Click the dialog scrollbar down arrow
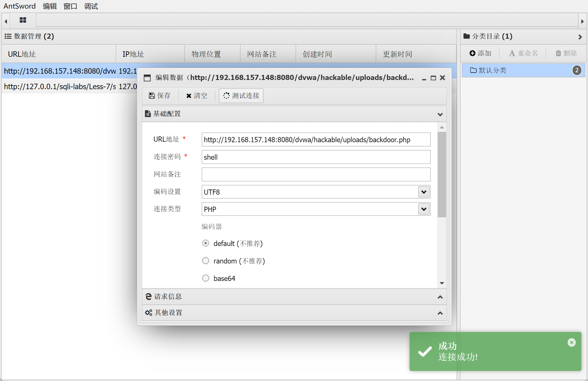 coord(442,283)
